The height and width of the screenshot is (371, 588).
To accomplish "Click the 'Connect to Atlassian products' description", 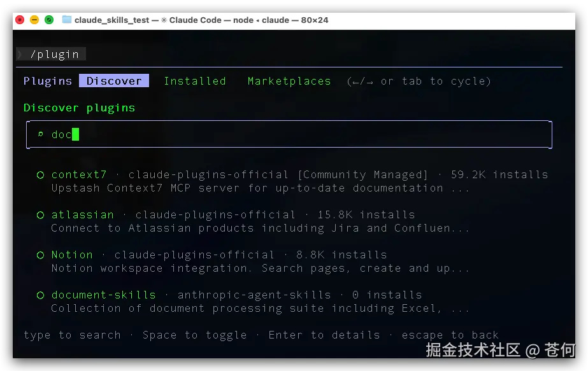I will (261, 228).
